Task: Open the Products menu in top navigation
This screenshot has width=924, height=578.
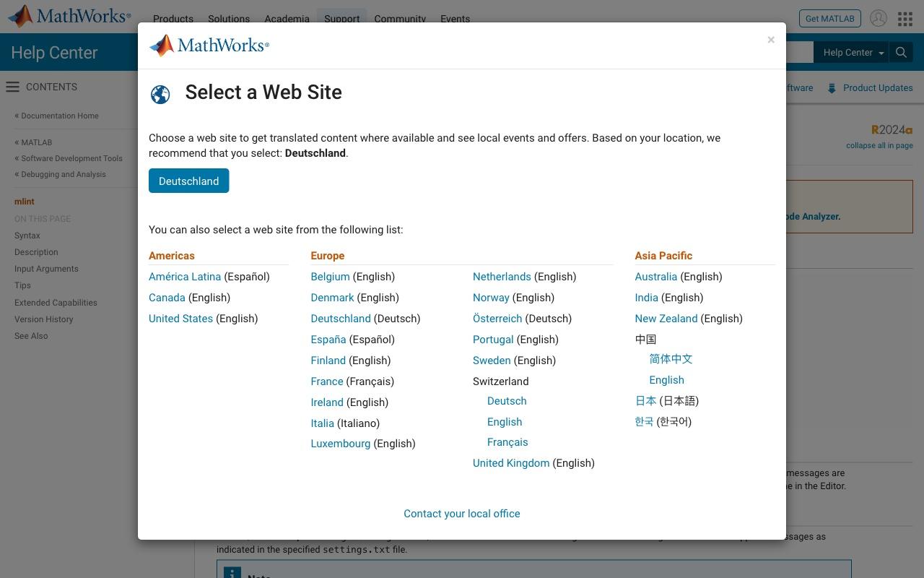Action: pos(173,19)
